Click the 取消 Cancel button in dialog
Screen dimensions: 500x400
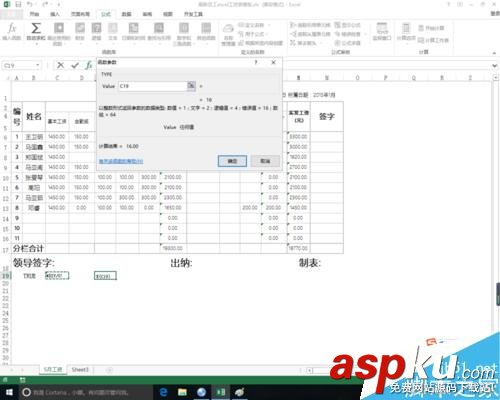[265, 161]
